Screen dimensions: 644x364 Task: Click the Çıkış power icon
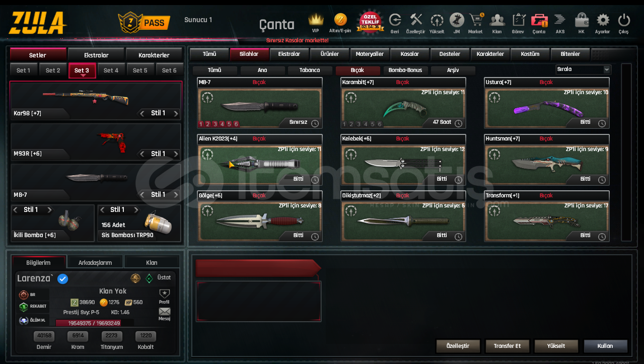coord(624,20)
